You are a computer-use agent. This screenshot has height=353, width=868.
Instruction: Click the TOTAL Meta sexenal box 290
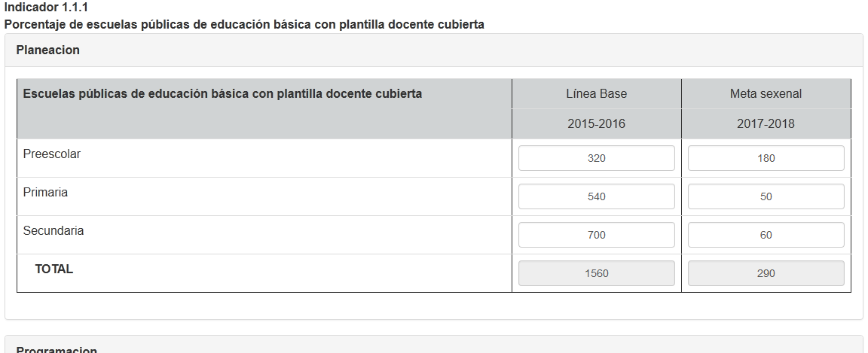coord(766,273)
